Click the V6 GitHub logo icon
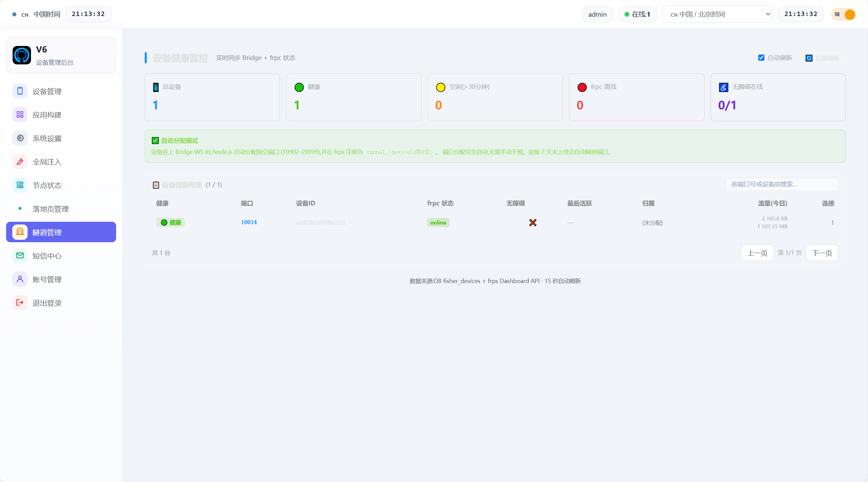 pyautogui.click(x=22, y=55)
